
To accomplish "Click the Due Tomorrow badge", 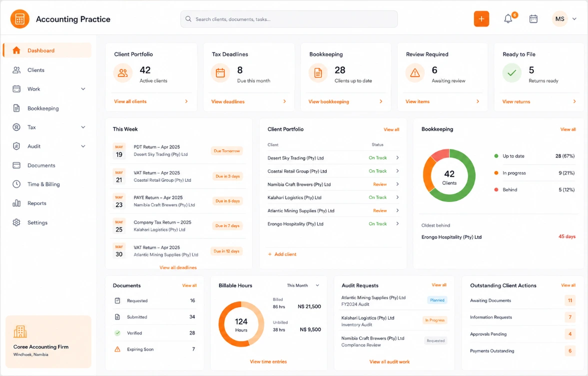I will pos(227,151).
